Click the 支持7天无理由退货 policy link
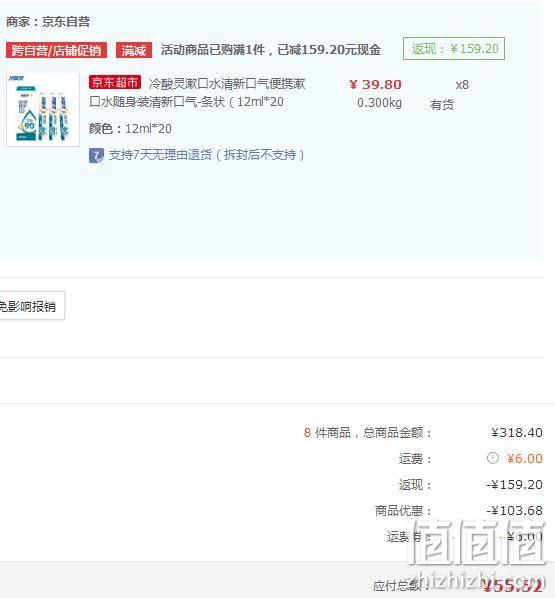This screenshot has height=598, width=555. [x=206, y=155]
